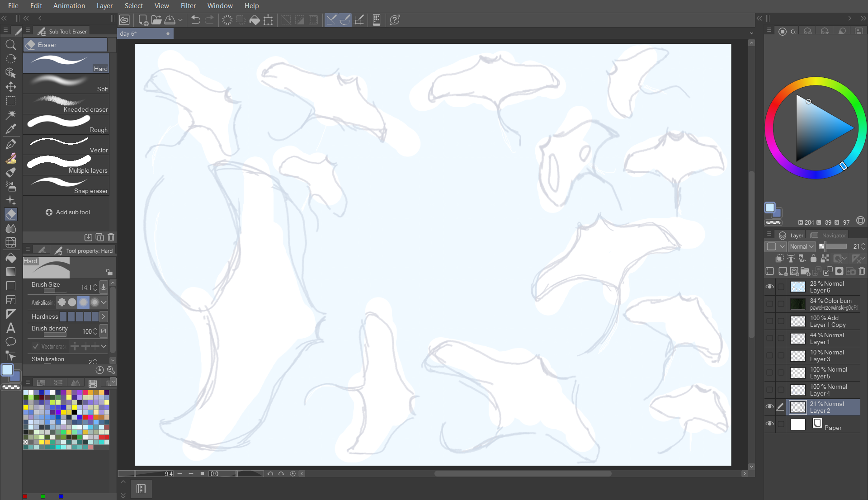This screenshot has width=868, height=500.
Task: Toggle Paper layer visibility
Action: pyautogui.click(x=769, y=424)
